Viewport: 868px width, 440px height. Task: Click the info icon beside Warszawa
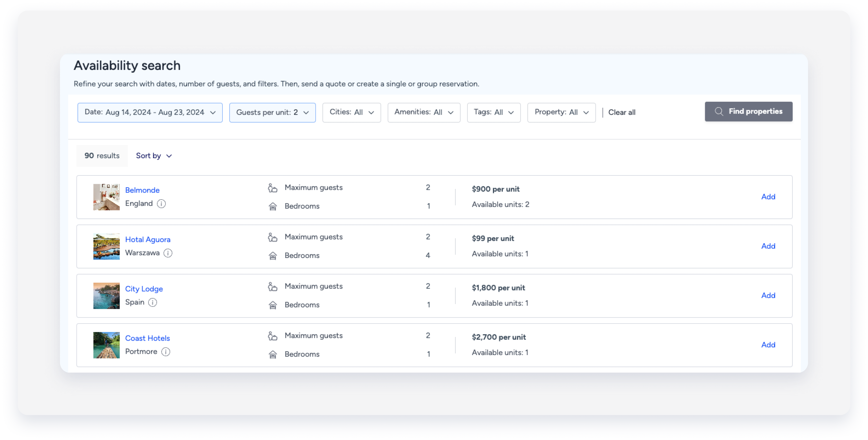pos(168,253)
